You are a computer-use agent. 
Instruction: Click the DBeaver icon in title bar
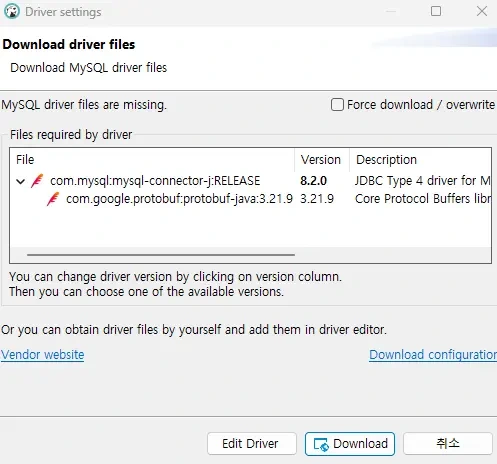(12, 11)
